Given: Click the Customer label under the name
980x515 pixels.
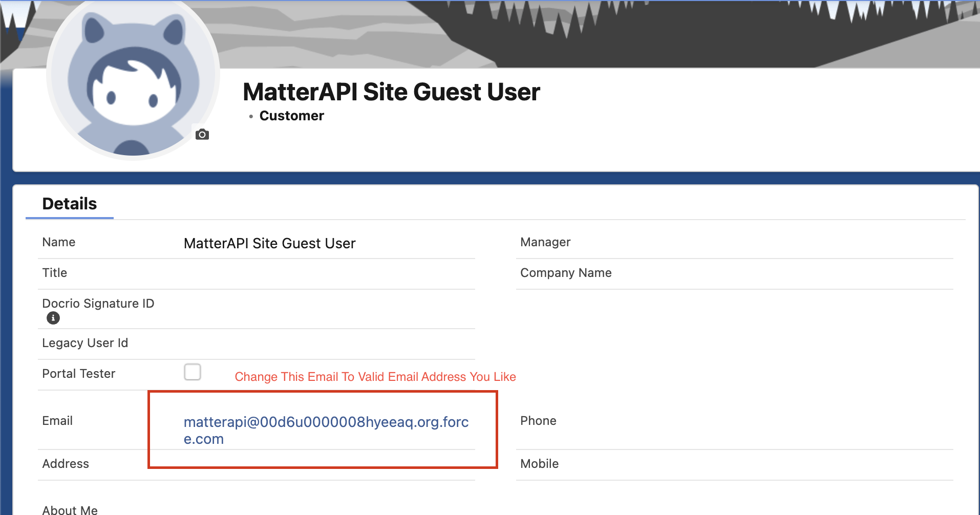Looking at the screenshot, I should [292, 116].
